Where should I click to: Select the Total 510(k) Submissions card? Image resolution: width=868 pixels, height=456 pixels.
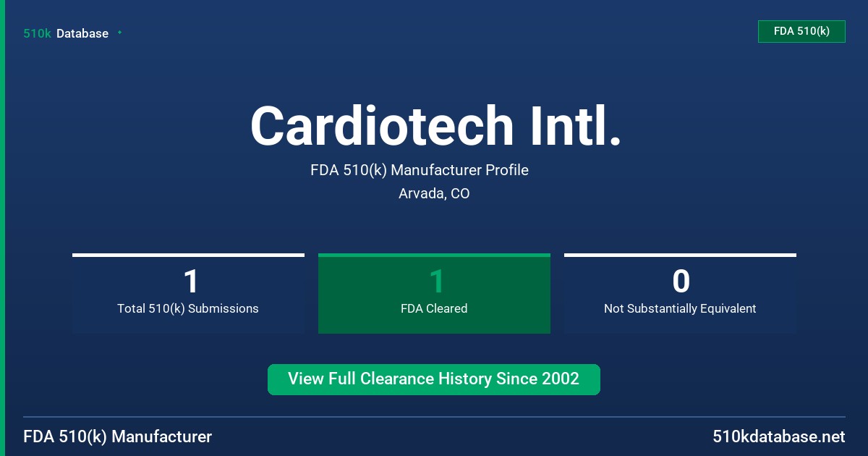click(188, 293)
